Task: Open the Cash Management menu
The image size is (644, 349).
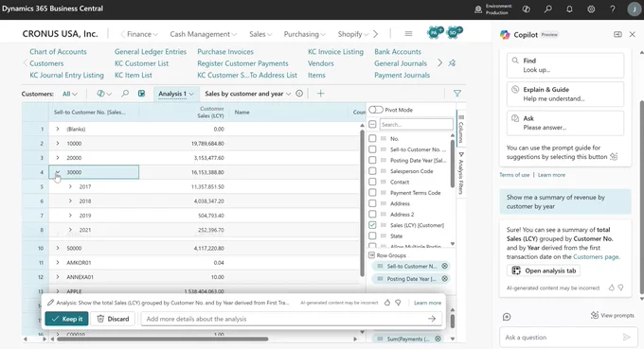Action: click(204, 34)
